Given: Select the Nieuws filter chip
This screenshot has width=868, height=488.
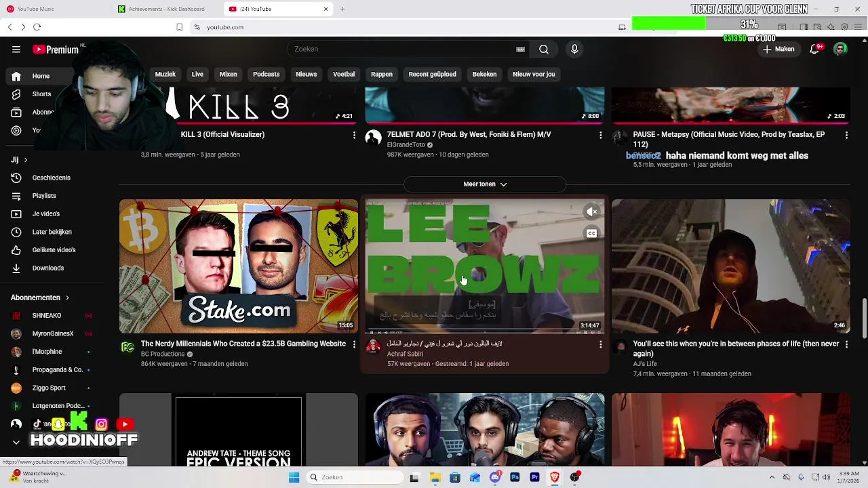Looking at the screenshot, I should 306,74.
